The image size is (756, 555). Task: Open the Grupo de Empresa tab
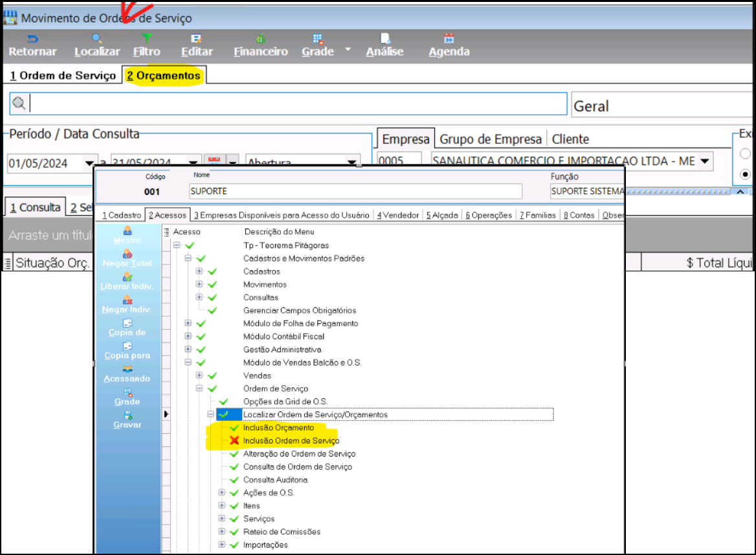[x=491, y=139]
